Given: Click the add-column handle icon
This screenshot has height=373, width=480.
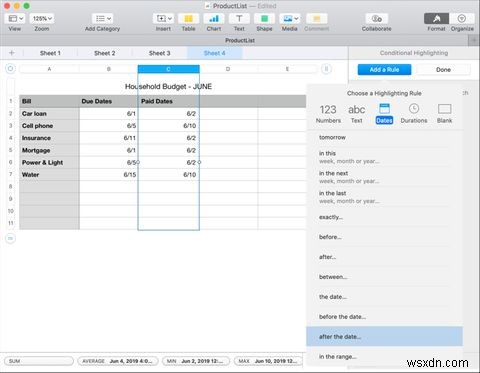Looking at the screenshot, I should [326, 69].
